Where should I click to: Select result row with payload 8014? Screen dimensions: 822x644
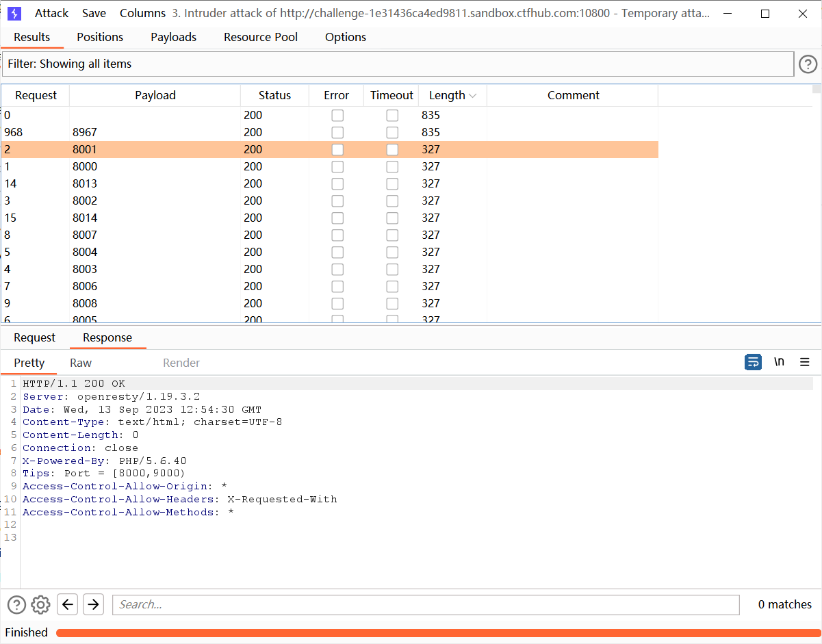click(329, 218)
